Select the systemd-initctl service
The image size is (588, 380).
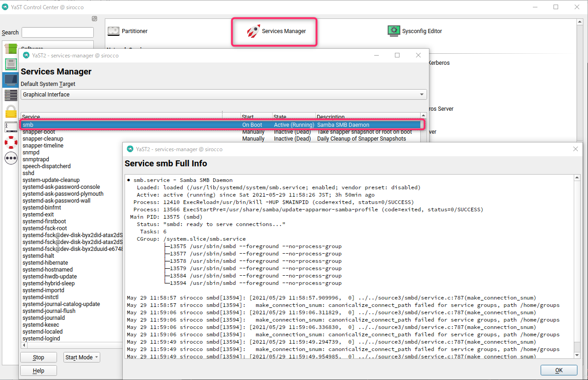point(40,297)
